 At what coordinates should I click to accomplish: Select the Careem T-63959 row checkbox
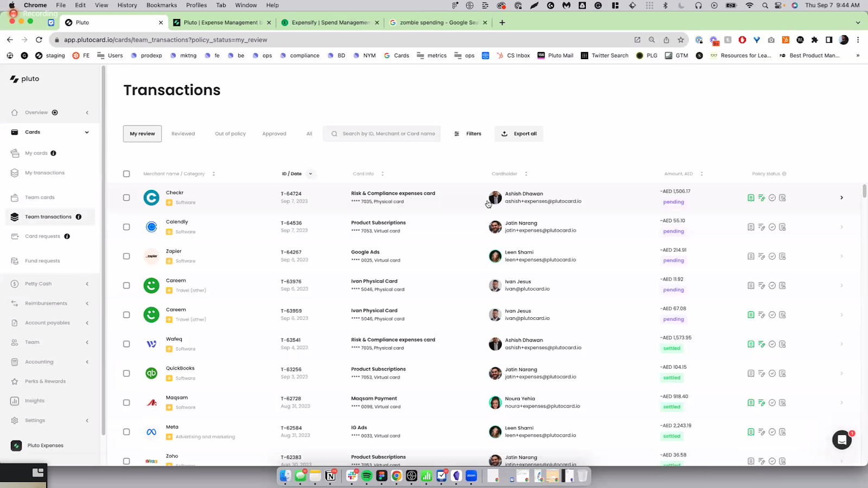(126, 315)
